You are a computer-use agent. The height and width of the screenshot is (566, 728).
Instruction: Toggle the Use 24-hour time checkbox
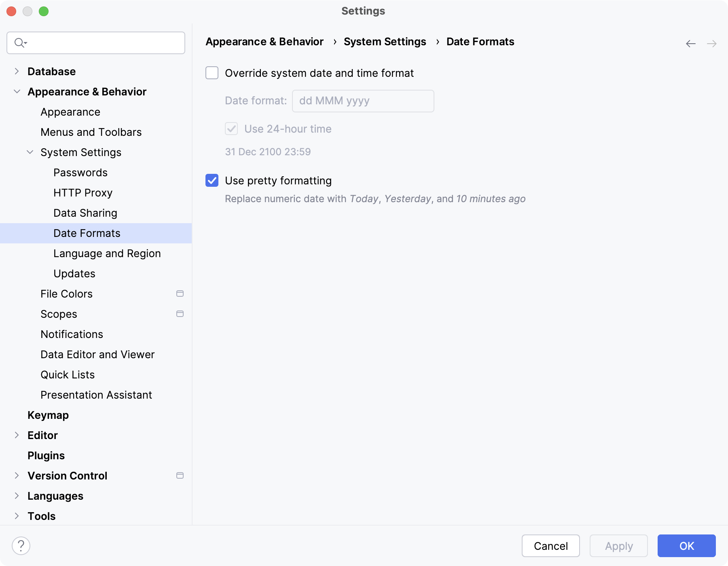[x=231, y=129]
